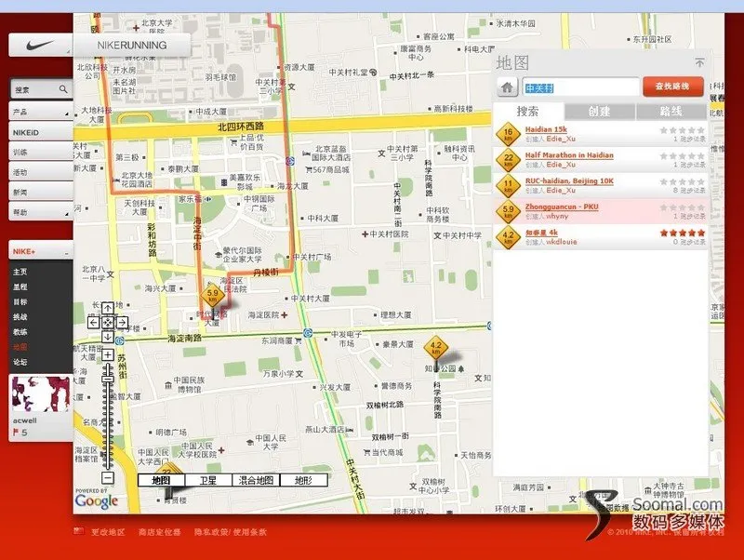
Task: Click the flag icon next to 更改地区
Action: click(x=79, y=531)
